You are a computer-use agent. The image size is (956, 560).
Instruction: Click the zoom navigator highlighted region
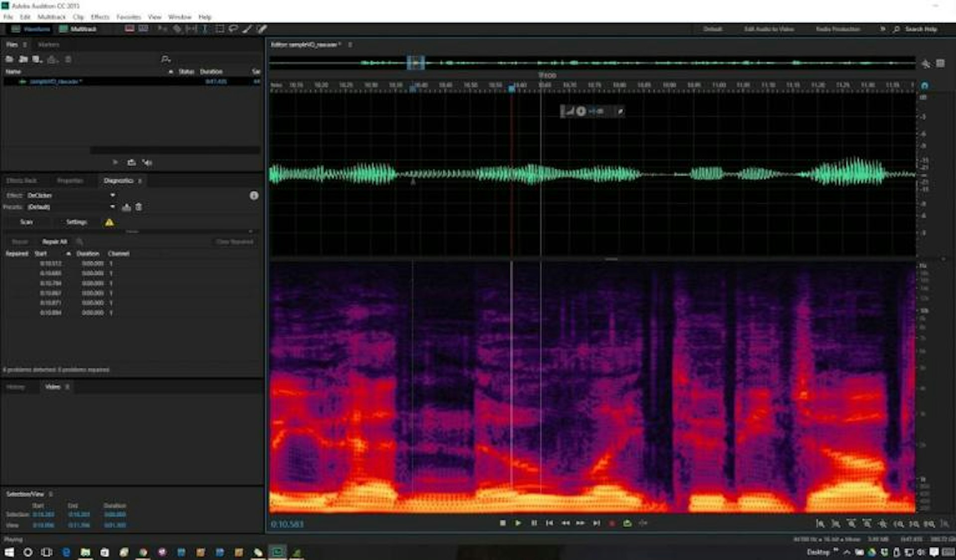pos(416,63)
